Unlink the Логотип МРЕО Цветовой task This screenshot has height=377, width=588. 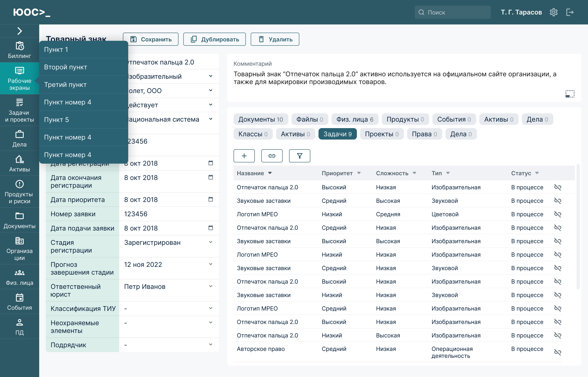pos(558,214)
